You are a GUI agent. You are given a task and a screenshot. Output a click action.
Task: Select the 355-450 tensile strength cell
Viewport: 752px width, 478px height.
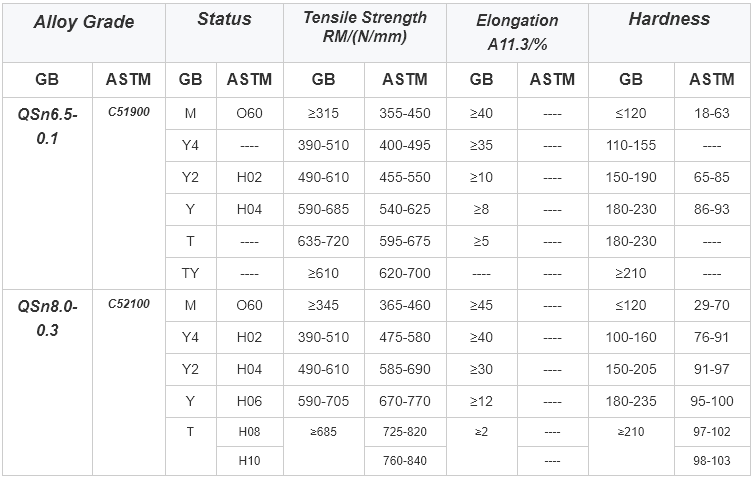pyautogui.click(x=405, y=114)
